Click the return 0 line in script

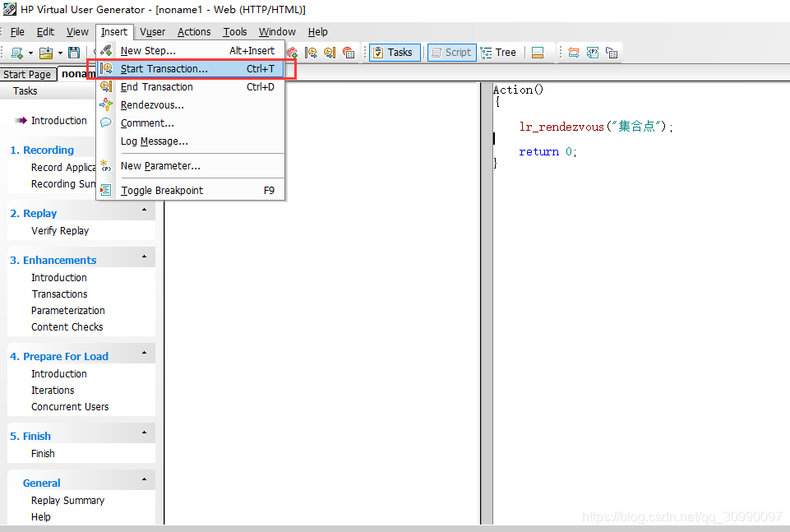(547, 151)
